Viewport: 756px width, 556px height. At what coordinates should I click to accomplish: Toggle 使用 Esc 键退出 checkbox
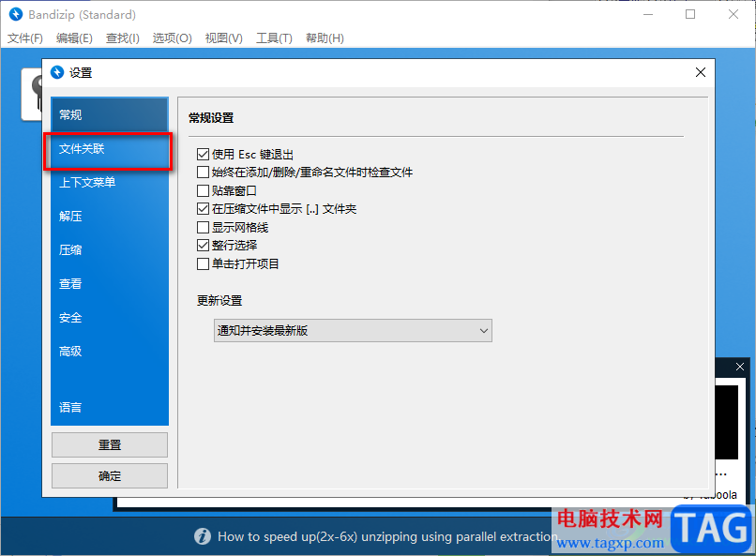pos(203,155)
